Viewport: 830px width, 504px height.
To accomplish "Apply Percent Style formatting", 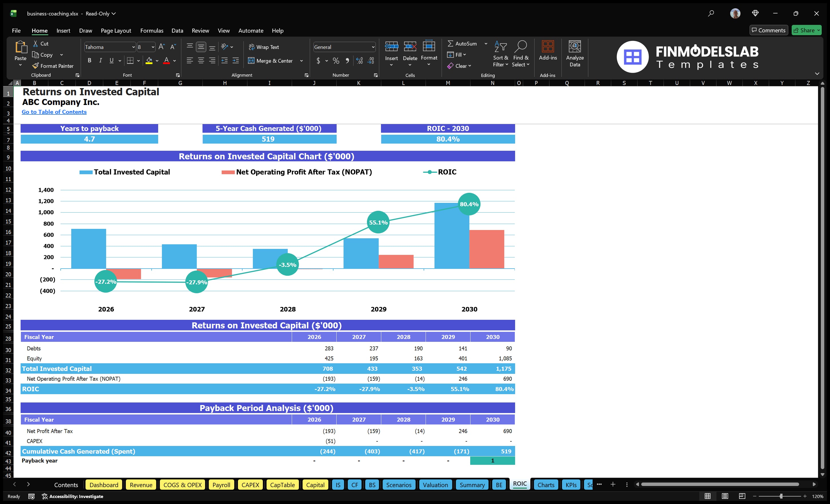I will click(335, 61).
